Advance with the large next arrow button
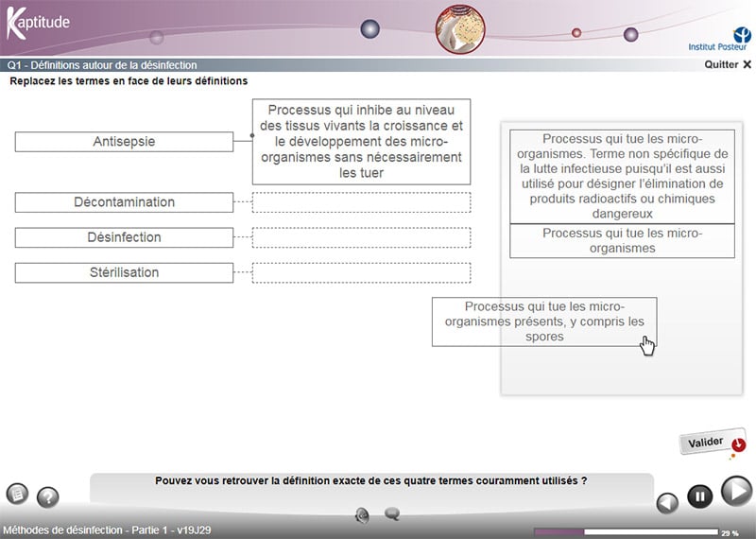The width and height of the screenshot is (756, 539). click(x=735, y=492)
